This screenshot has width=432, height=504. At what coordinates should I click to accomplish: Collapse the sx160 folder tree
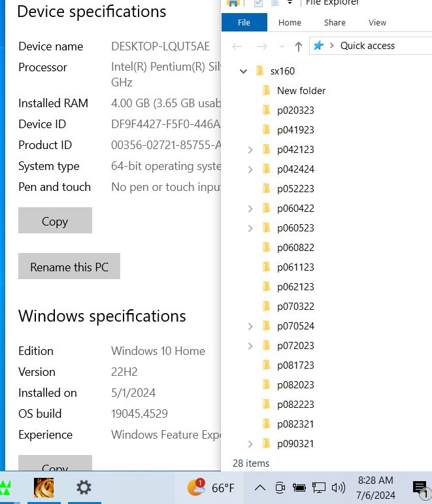pos(243,71)
